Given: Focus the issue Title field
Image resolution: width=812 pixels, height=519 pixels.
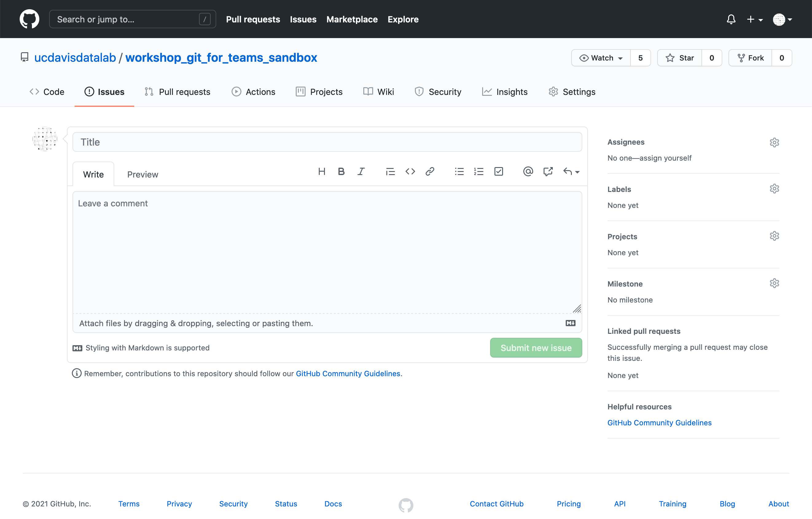Looking at the screenshot, I should (327, 142).
